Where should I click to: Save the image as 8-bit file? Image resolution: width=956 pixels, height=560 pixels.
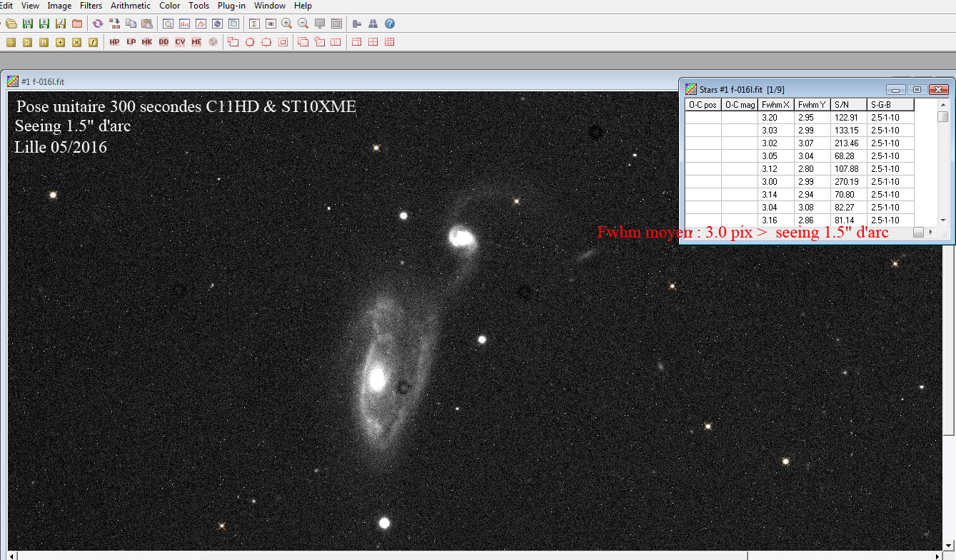[44, 24]
